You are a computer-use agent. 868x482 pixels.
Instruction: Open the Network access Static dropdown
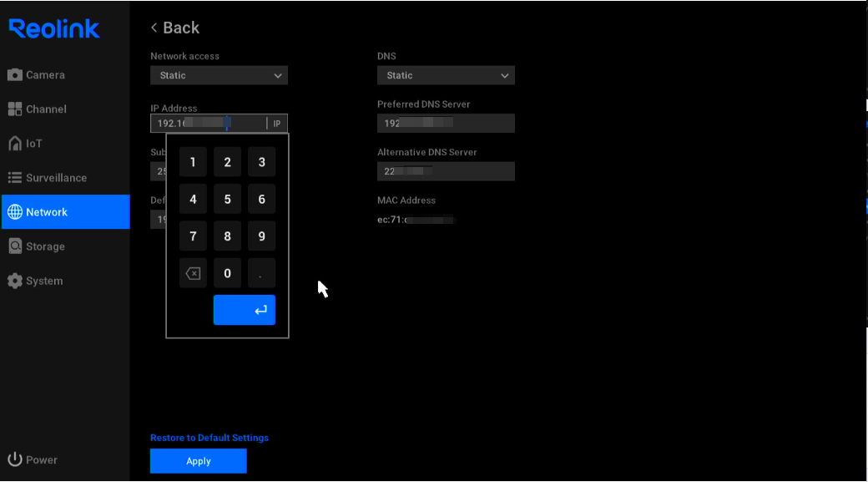pos(219,75)
